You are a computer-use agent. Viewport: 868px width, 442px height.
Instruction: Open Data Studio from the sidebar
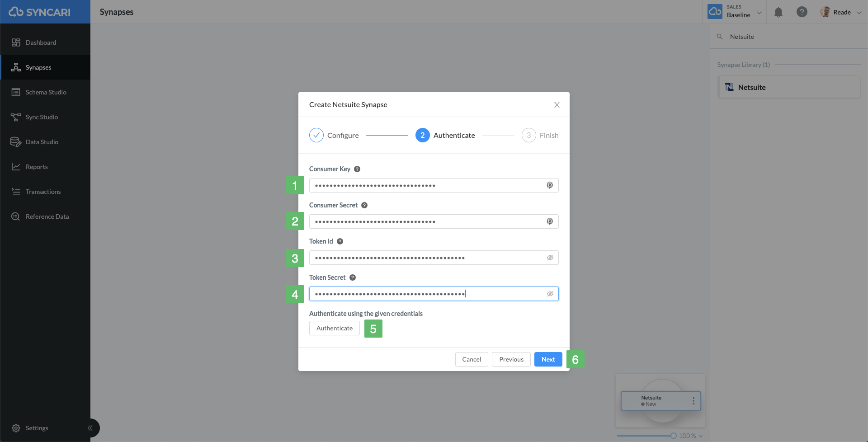[45, 142]
